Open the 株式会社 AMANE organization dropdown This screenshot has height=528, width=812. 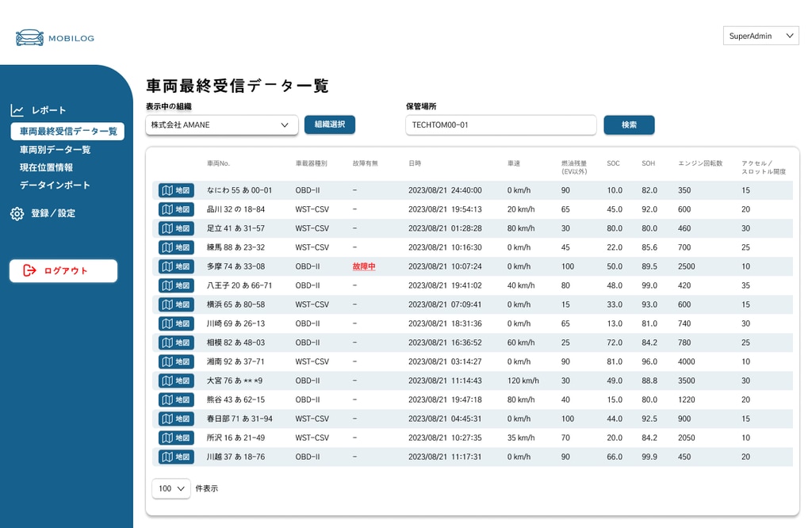pos(222,124)
